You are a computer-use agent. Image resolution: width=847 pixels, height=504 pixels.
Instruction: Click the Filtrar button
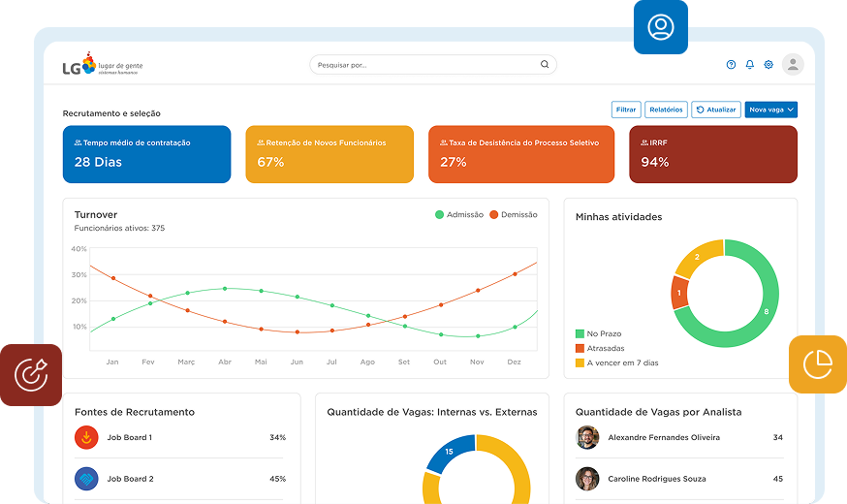626,110
